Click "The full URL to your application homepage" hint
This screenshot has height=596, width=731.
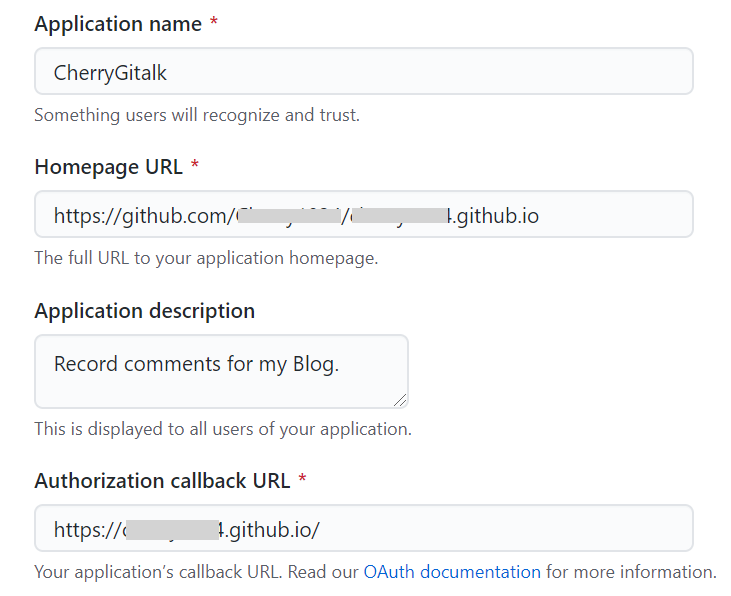(x=206, y=258)
